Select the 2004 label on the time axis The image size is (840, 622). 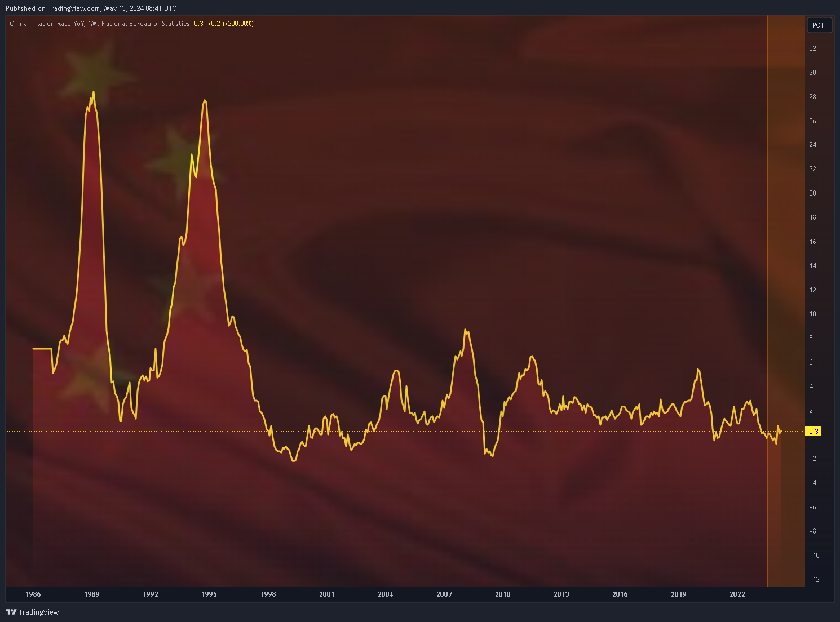point(386,594)
